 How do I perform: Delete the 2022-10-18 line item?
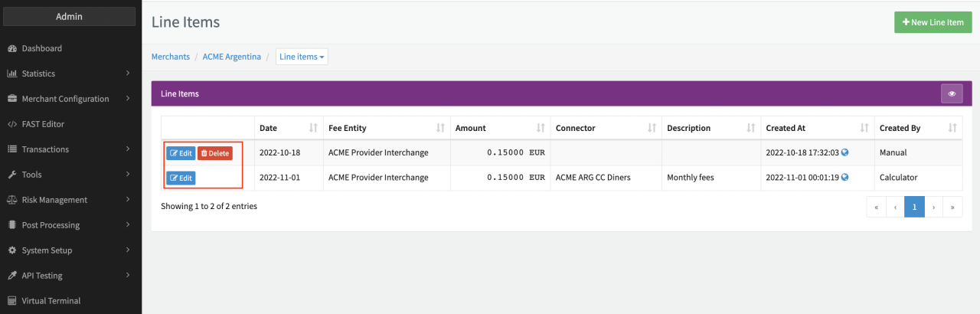tap(214, 153)
